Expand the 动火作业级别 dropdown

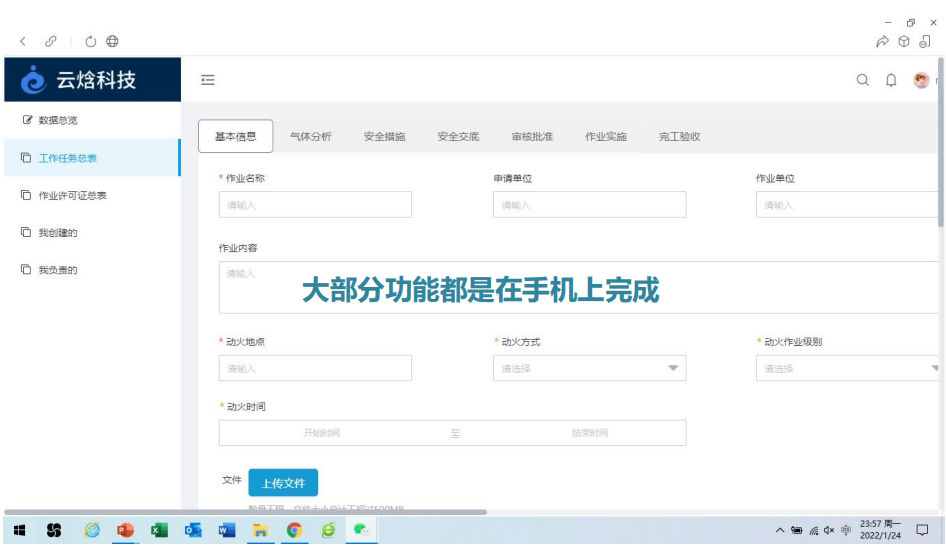pos(848,368)
